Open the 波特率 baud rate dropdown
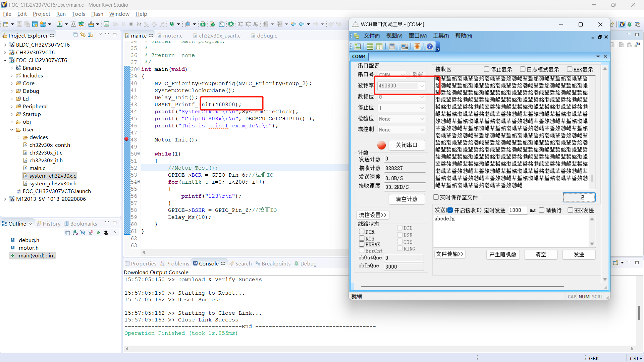The image size is (644, 362). pos(422,86)
